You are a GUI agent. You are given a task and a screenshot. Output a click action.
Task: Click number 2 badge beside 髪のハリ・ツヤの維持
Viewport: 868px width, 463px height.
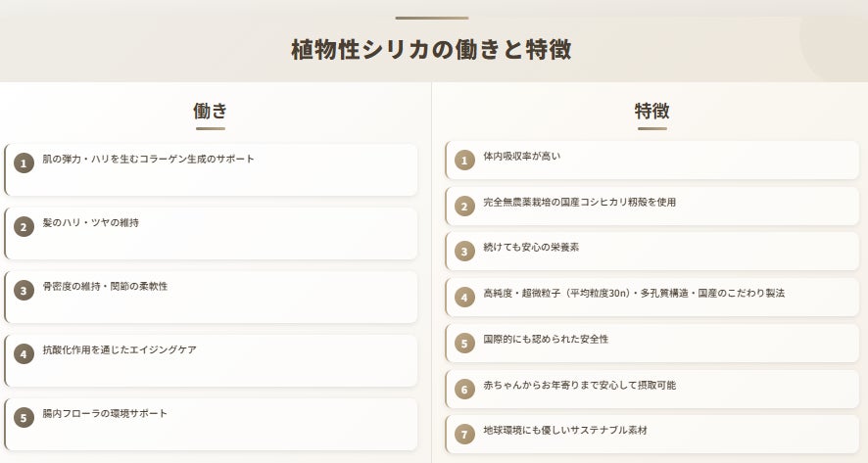tap(24, 227)
